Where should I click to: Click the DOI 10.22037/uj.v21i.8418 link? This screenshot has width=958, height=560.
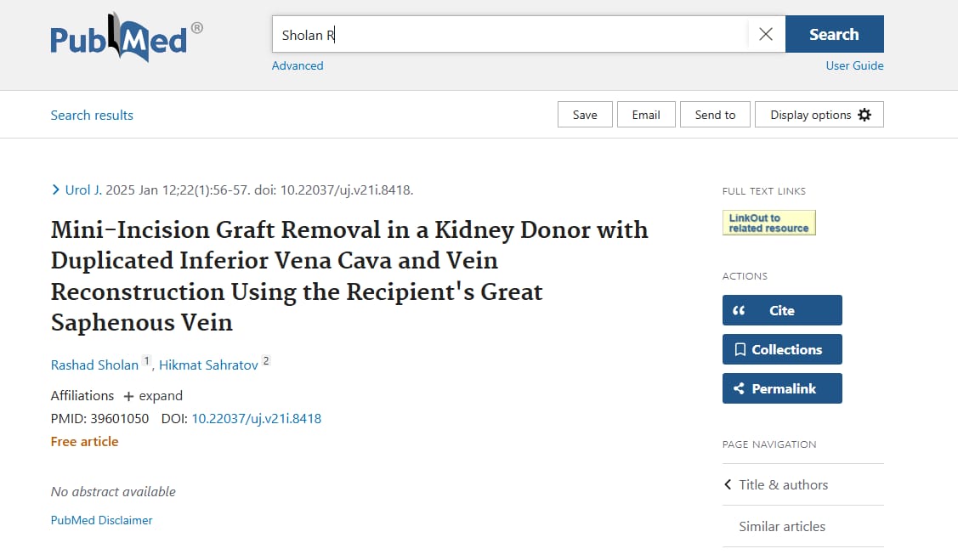click(x=256, y=418)
